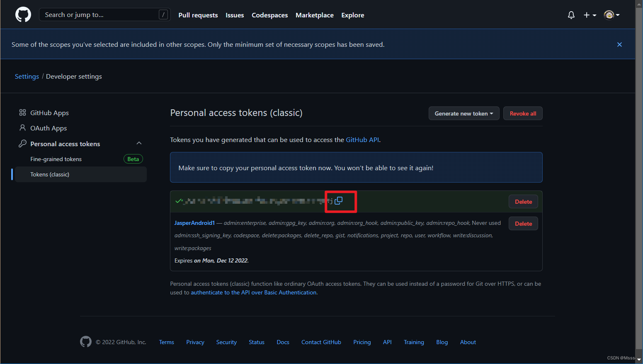Click 'Make sure to copy' notice text

click(x=306, y=168)
